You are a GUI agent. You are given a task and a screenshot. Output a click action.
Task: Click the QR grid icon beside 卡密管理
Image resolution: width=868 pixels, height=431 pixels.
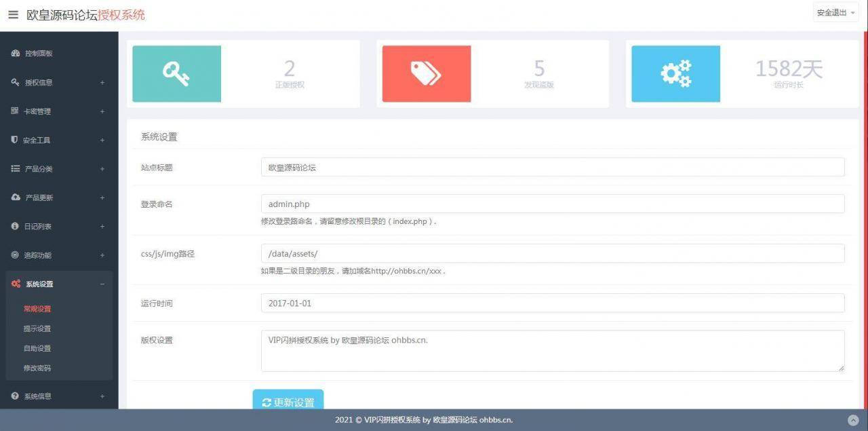[15, 111]
